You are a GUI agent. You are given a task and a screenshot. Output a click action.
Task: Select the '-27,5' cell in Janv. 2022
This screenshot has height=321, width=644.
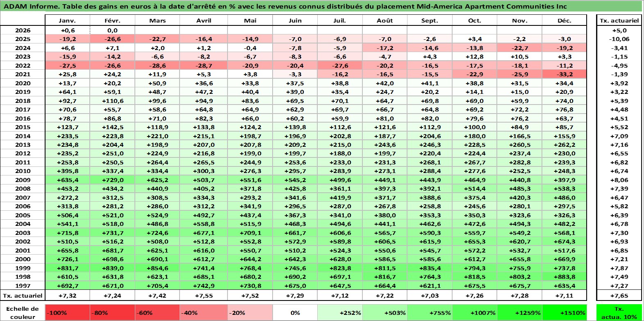tap(67, 66)
